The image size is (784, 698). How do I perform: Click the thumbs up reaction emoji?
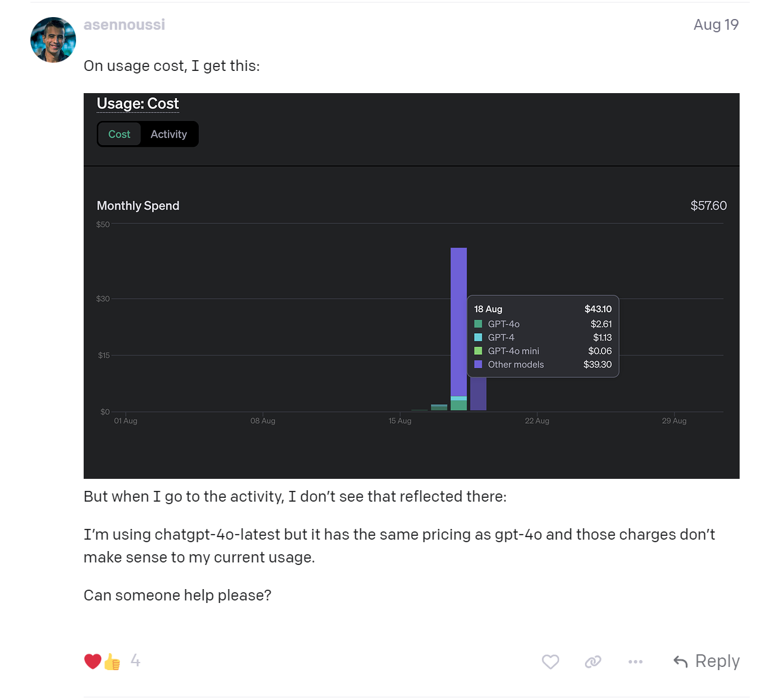pos(112,662)
